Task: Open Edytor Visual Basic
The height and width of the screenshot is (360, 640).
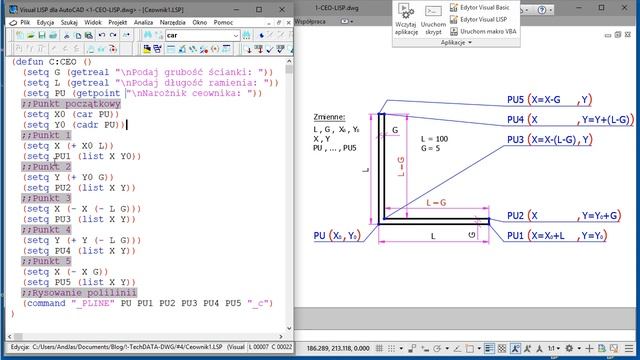Action: [479, 7]
